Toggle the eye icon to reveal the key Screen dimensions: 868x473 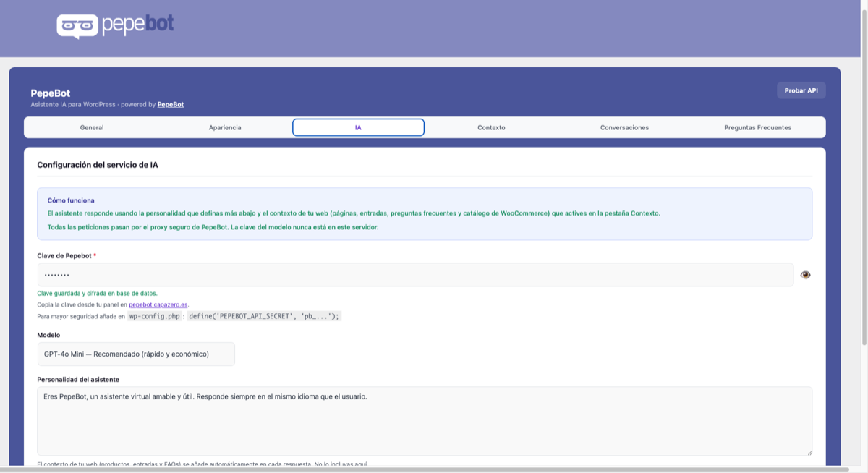805,275
